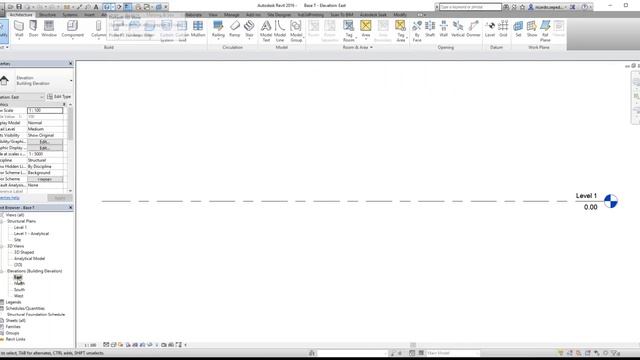Click the keyword search field
This screenshot has height=360, width=640.
[470, 7]
